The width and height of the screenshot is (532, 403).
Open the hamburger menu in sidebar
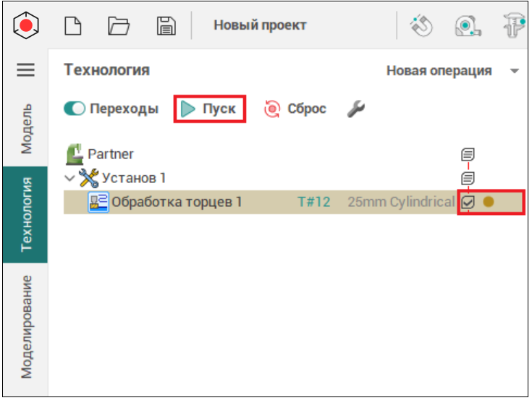[x=26, y=70]
